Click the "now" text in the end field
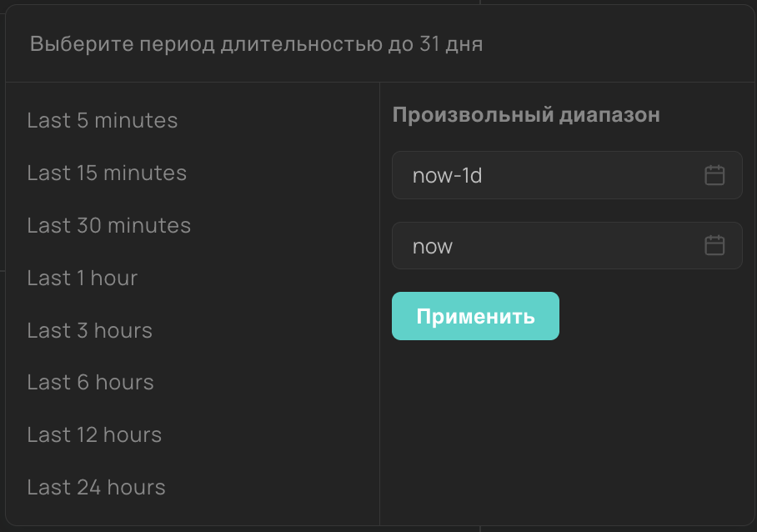757x532 pixels. [x=433, y=247]
